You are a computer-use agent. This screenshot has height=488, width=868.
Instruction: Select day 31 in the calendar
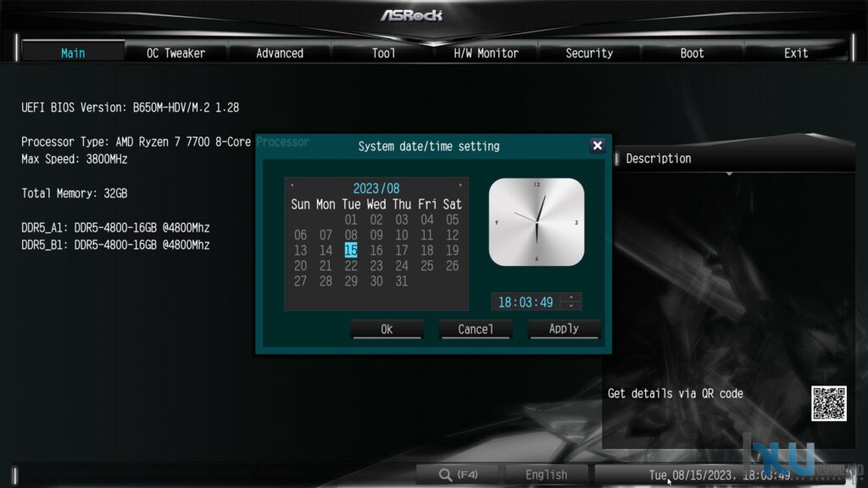(x=402, y=281)
